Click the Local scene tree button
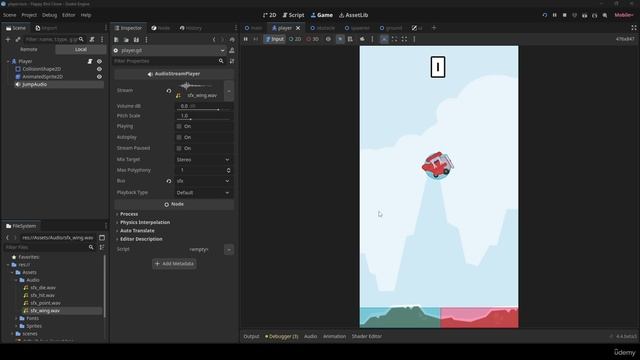The image size is (640, 360). [x=80, y=49]
